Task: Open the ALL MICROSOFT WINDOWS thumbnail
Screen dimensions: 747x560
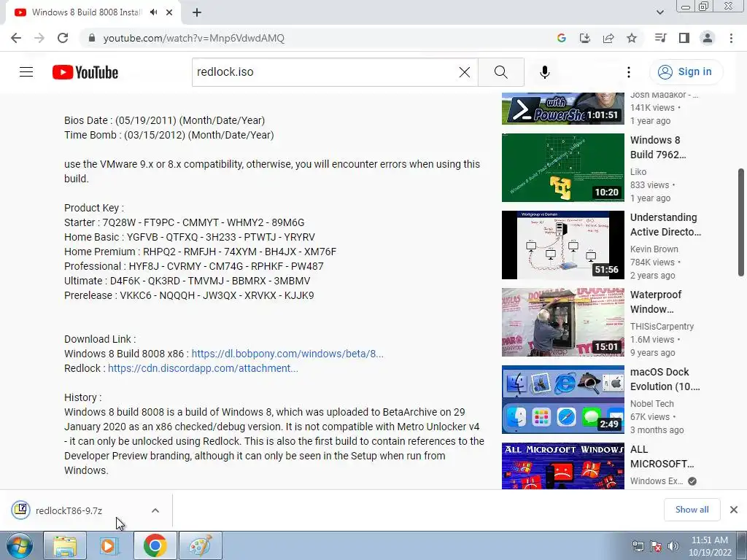Action: coord(562,466)
